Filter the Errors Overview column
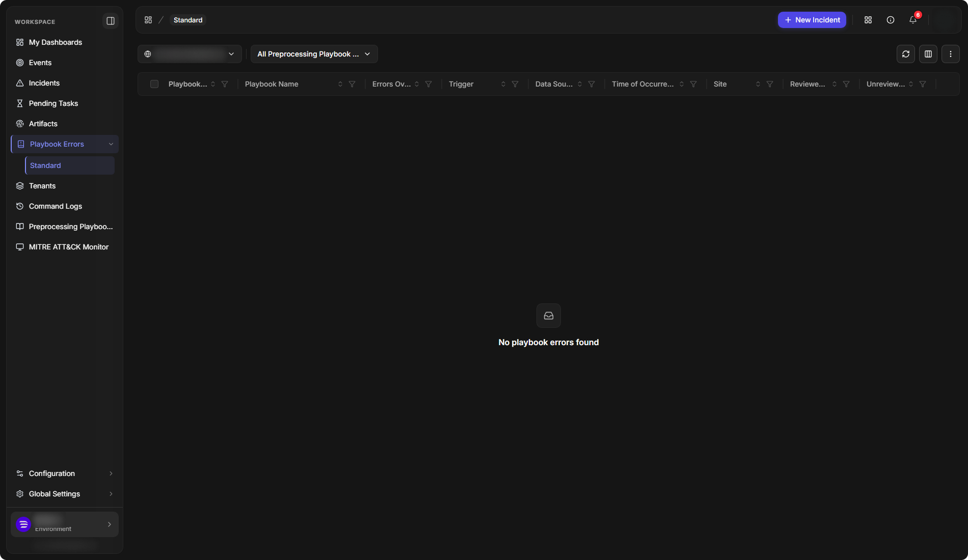This screenshot has height=560, width=968. coord(428,84)
